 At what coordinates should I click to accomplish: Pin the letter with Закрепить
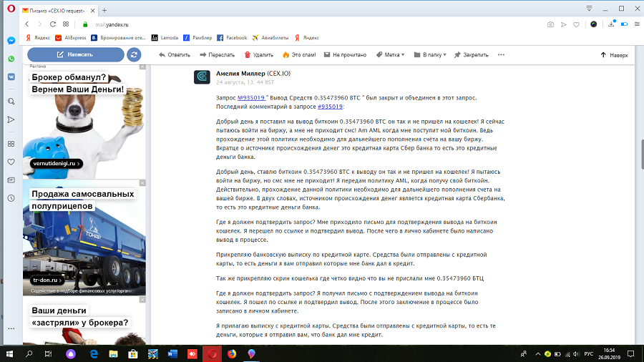[471, 54]
